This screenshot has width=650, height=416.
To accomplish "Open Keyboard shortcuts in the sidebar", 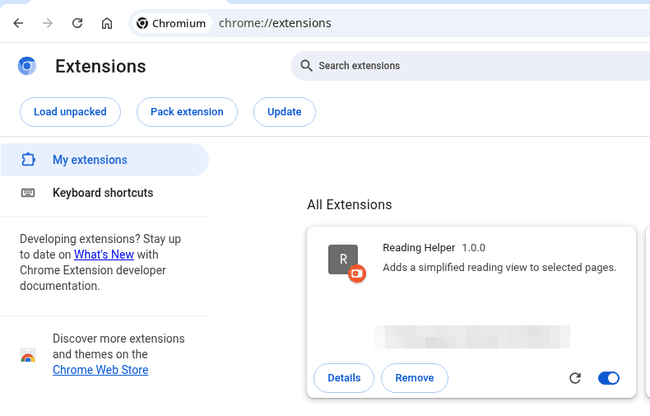I will coord(105,193).
